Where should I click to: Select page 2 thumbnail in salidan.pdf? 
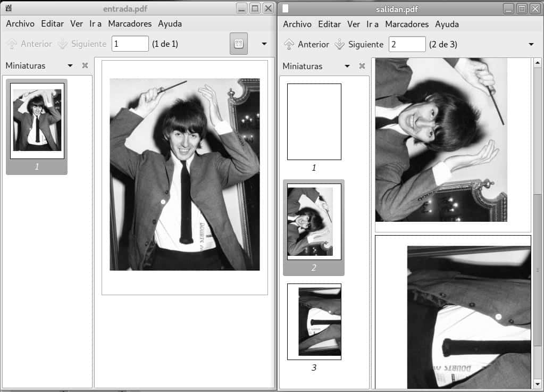pos(314,222)
